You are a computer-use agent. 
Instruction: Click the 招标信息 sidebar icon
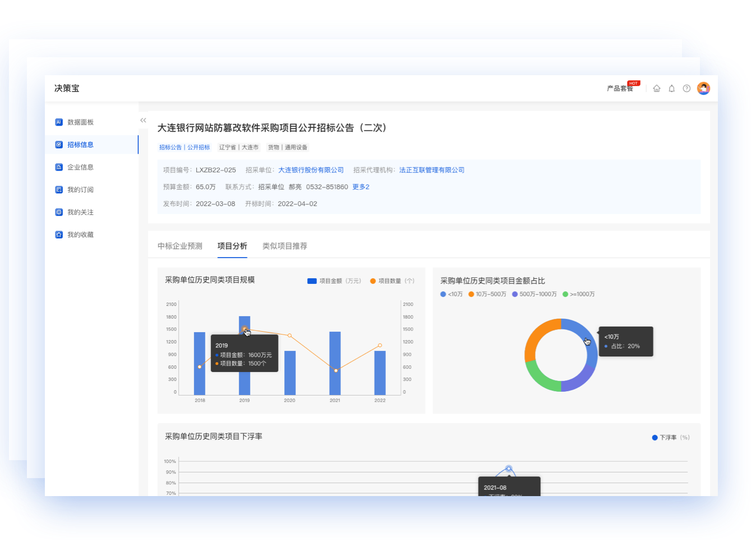pyautogui.click(x=59, y=144)
